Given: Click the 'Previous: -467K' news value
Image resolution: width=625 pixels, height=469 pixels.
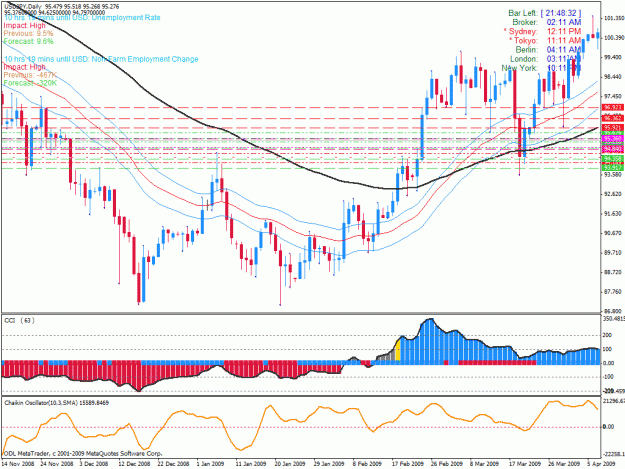Looking at the screenshot, I should click(30, 75).
